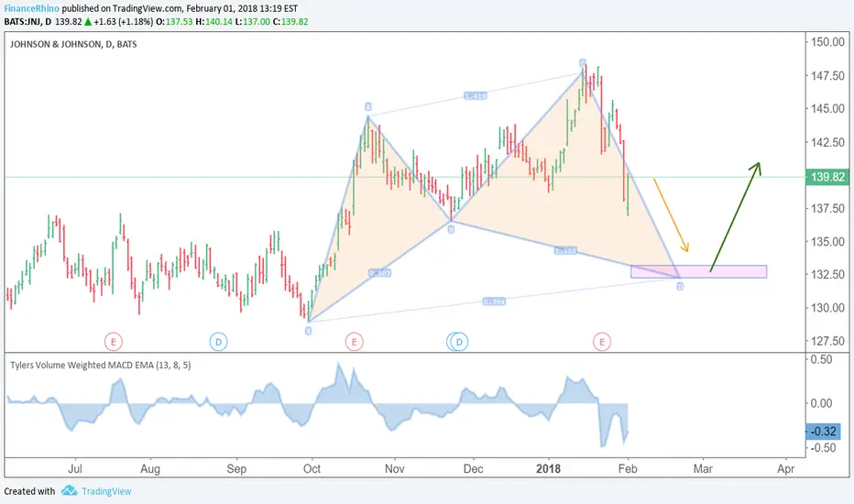Click the +1.63 (+1.18%) change text
The height and width of the screenshot is (504, 854).
[x=124, y=22]
